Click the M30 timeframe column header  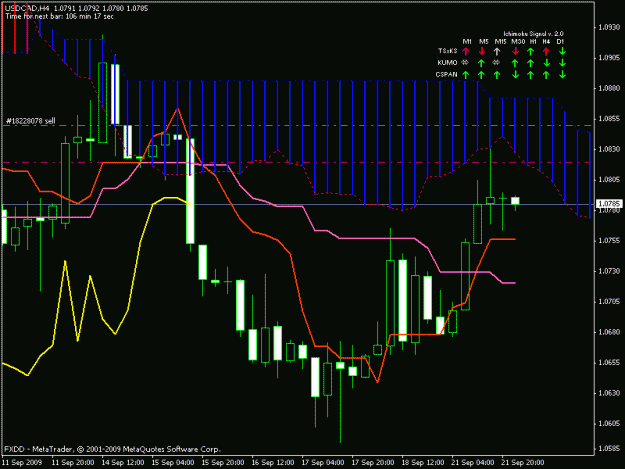518,41
